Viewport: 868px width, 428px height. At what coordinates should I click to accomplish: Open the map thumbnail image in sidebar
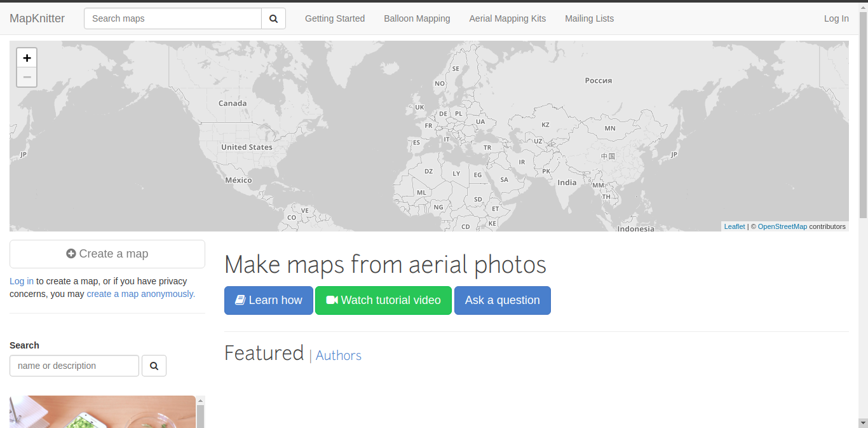[102, 412]
